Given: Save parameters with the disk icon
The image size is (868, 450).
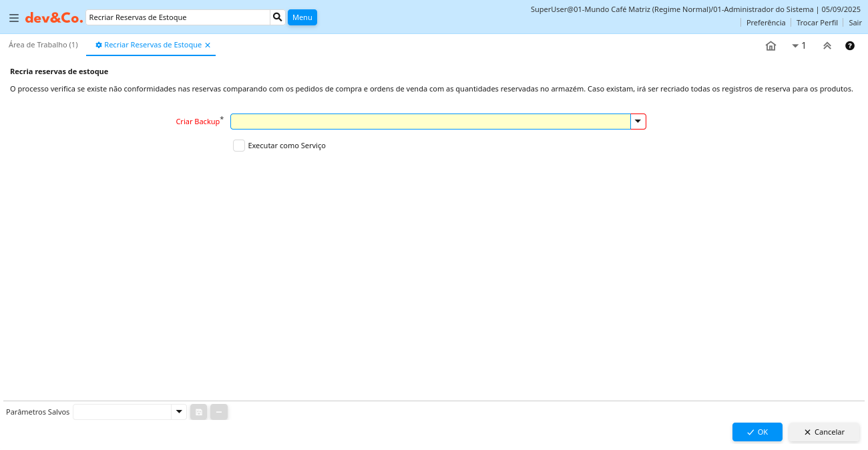Looking at the screenshot, I should 199,412.
